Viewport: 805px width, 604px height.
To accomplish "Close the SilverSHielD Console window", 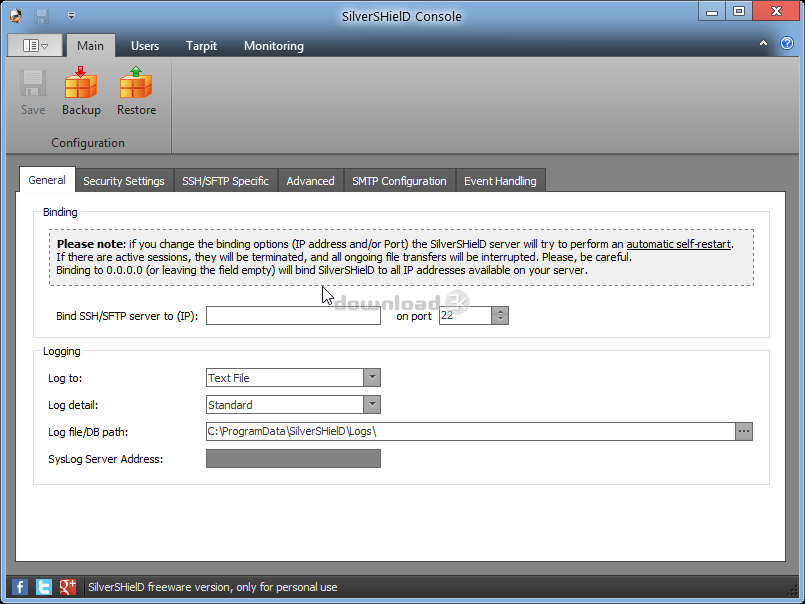I will [x=776, y=11].
